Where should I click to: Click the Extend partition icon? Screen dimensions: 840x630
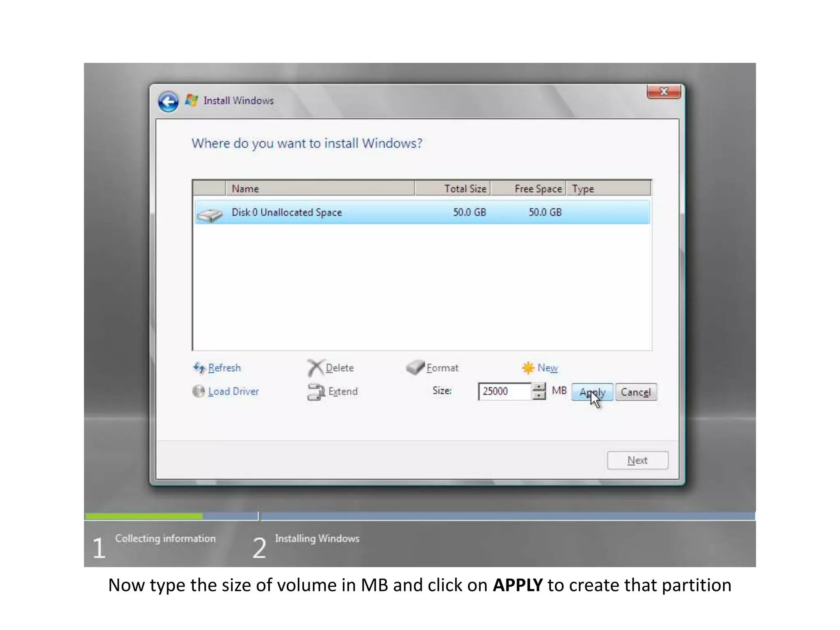tap(316, 392)
